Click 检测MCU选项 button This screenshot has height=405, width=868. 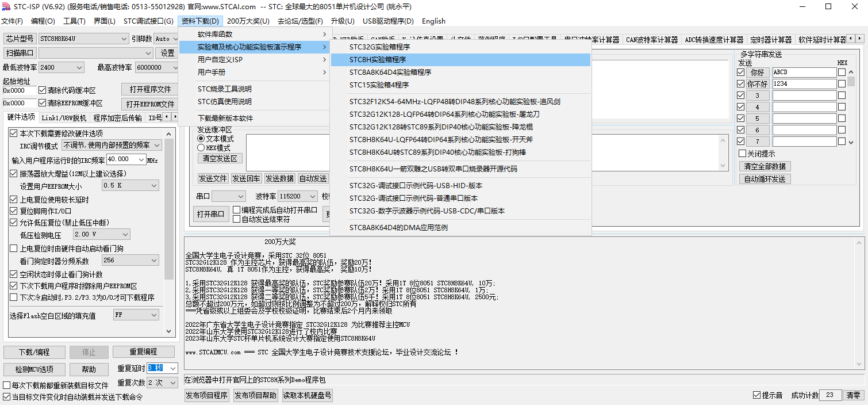click(34, 369)
